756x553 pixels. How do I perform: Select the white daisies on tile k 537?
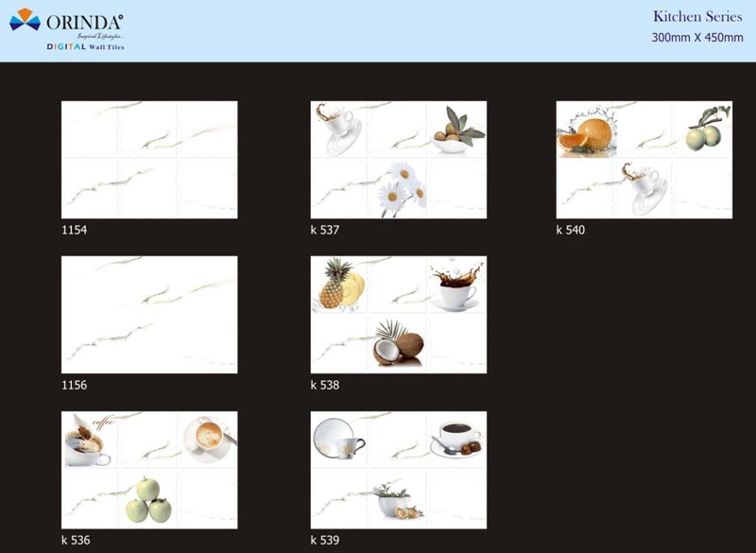coord(401,185)
